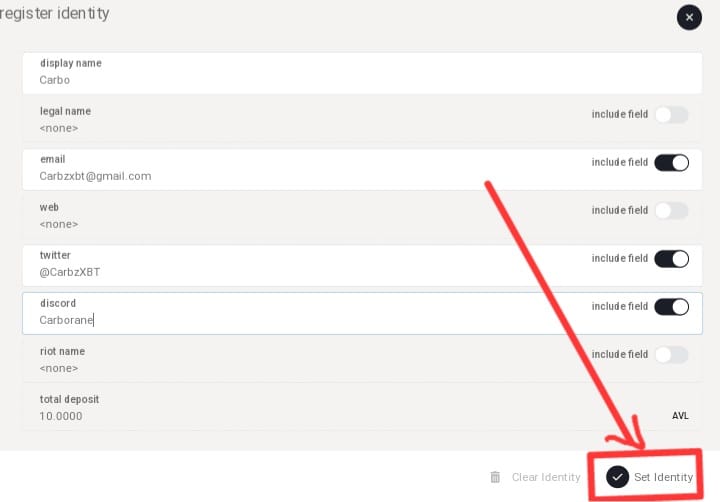Edit the twitter @CarbzXBT field
Image resolution: width=720 pixels, height=502 pixels.
point(362,265)
